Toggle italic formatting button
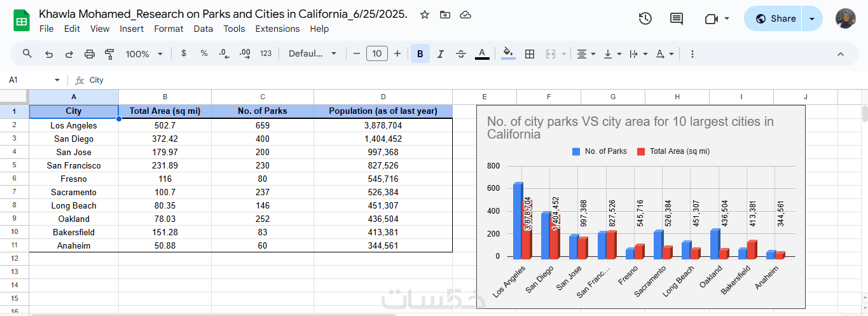 (x=440, y=54)
